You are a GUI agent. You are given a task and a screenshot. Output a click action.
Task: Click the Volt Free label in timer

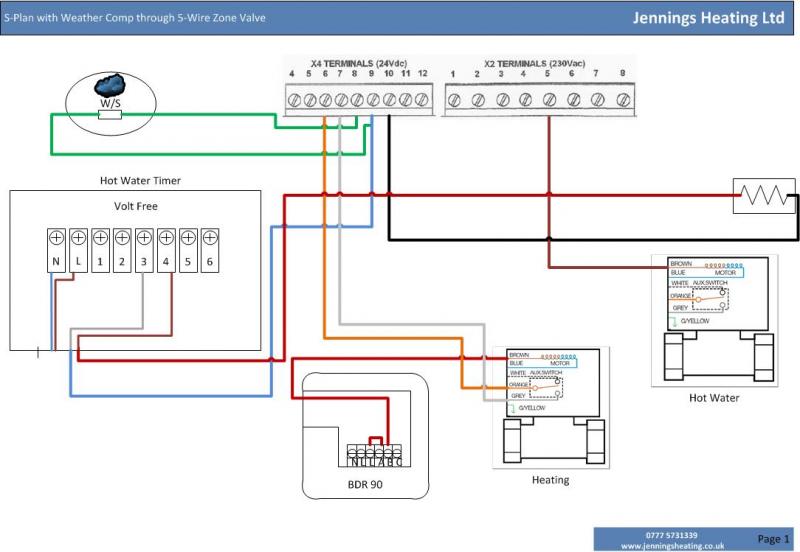pyautogui.click(x=136, y=207)
